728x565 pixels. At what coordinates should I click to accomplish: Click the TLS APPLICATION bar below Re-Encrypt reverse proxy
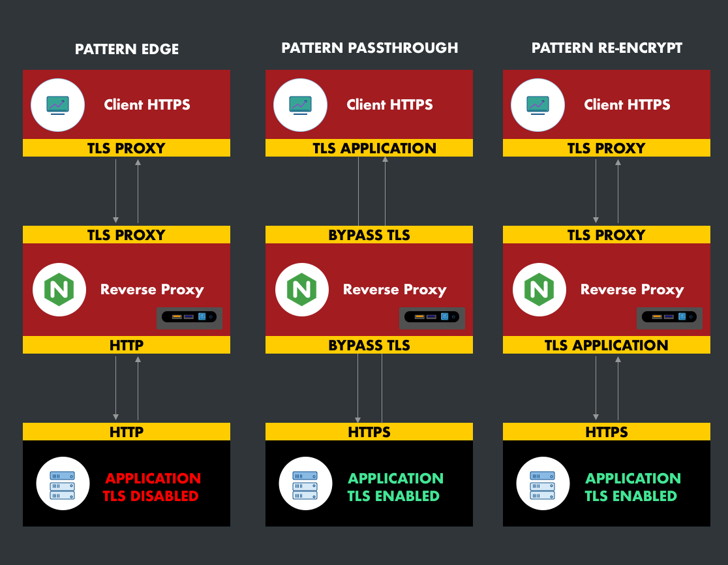point(606,345)
